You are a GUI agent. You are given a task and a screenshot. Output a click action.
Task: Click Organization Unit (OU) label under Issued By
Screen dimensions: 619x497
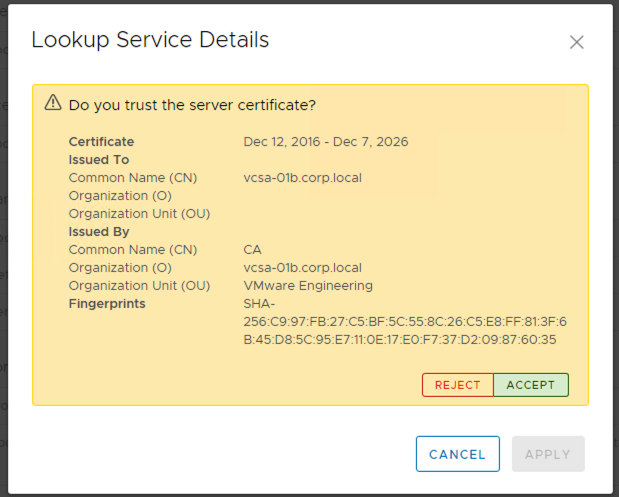pos(139,286)
